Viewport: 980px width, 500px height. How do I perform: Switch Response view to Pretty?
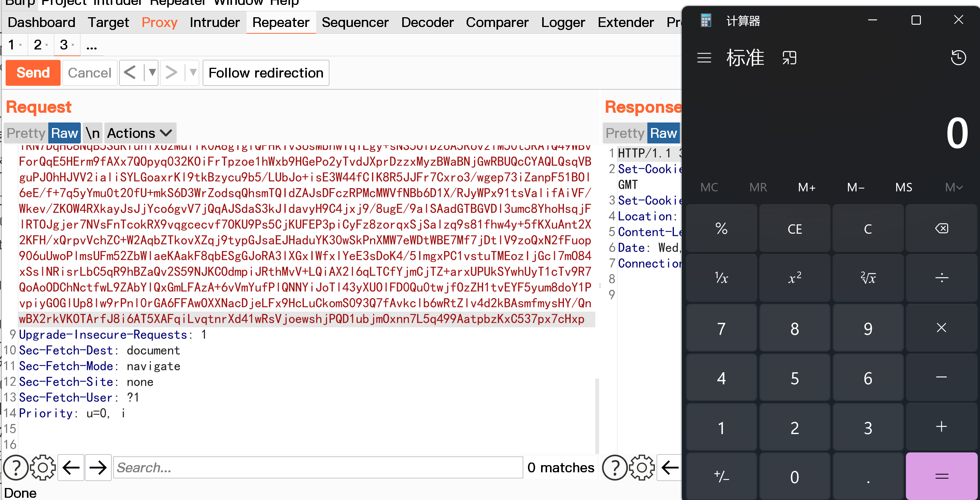pos(625,133)
